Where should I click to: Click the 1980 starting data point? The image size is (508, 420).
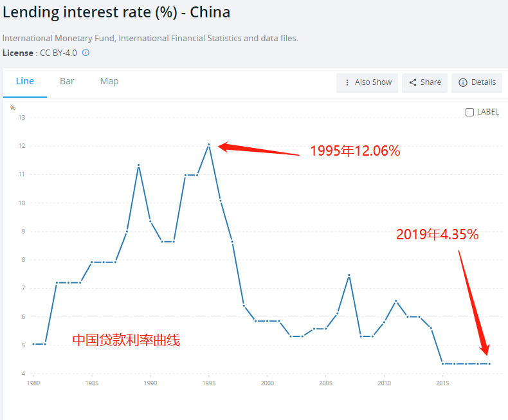(x=33, y=344)
